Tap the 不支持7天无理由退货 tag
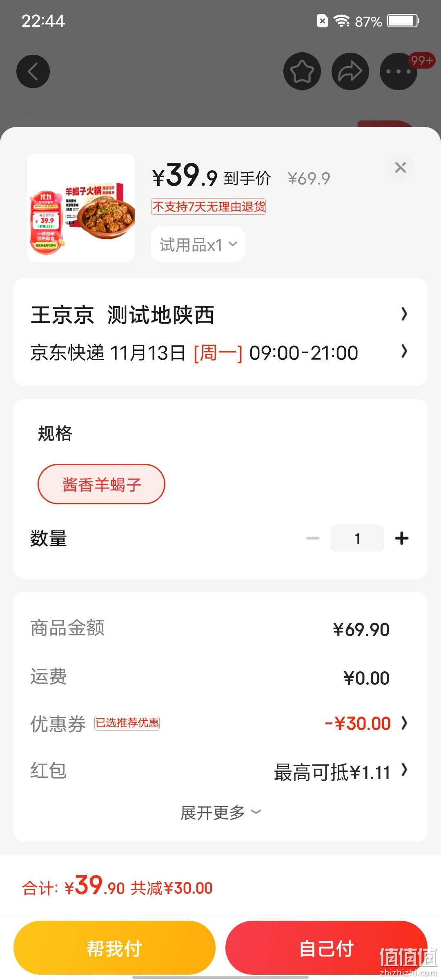Image resolution: width=441 pixels, height=980 pixels. pyautogui.click(x=209, y=207)
